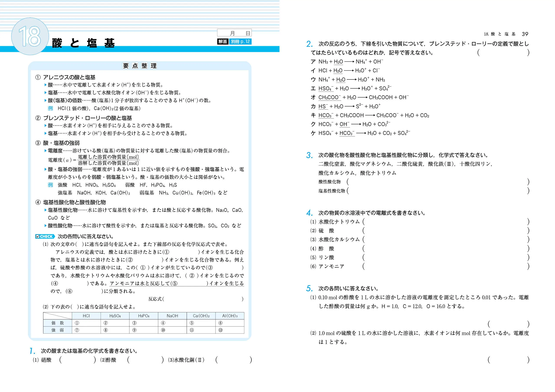Image resolution: width=555 pixels, height=392 pixels.
Task: Select option ク HCO₃⁻ + OH⁻ reaction
Action: pyautogui.click(x=351, y=124)
